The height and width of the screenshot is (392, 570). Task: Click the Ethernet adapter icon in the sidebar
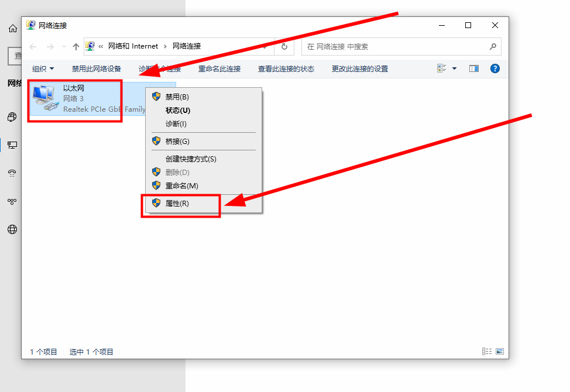pos(12,145)
